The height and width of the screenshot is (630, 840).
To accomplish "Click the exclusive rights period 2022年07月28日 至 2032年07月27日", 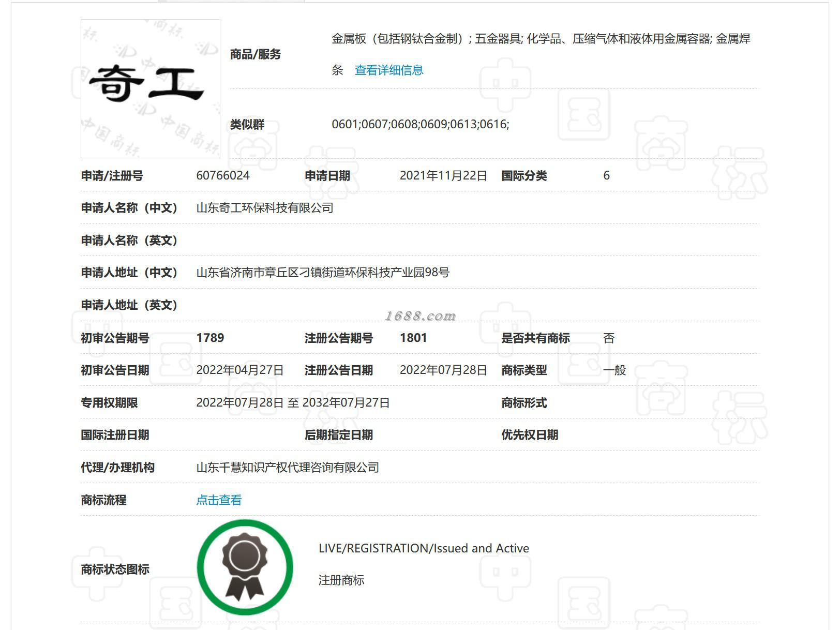I will pyautogui.click(x=293, y=403).
